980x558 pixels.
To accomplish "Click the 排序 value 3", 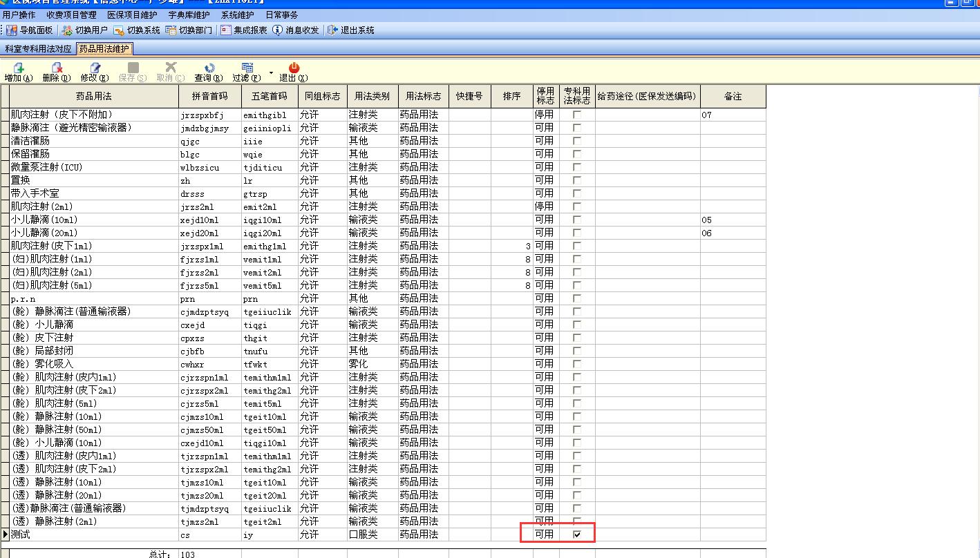I will 529,246.
